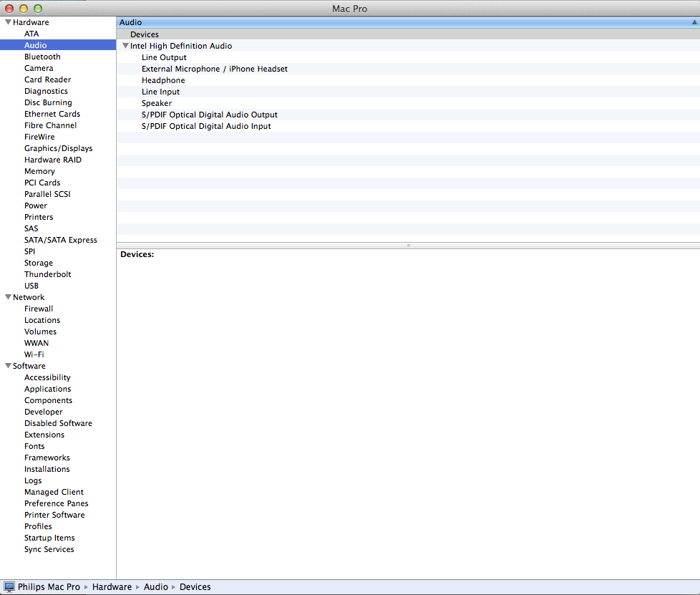
Task: Click the green zoom window button
Action: tap(38, 9)
